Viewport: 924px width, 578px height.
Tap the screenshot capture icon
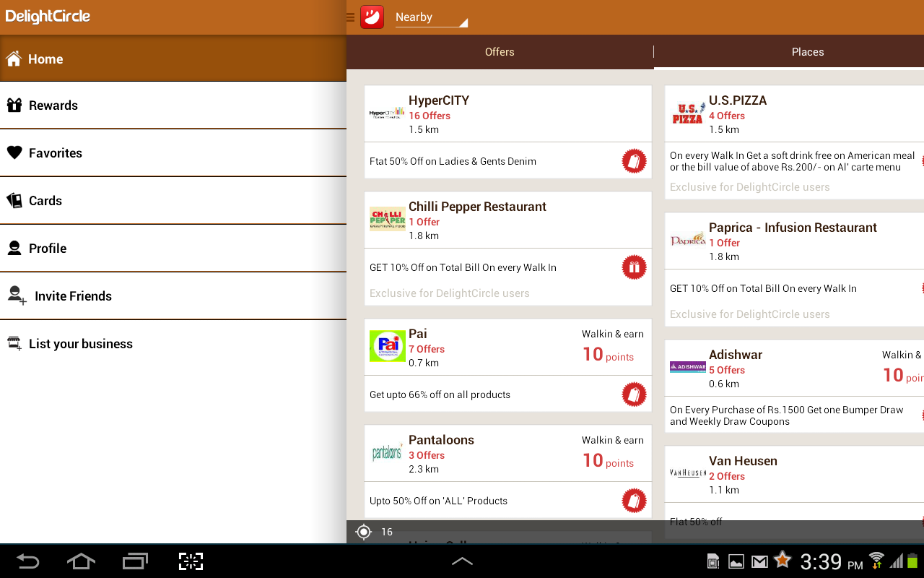(x=191, y=561)
